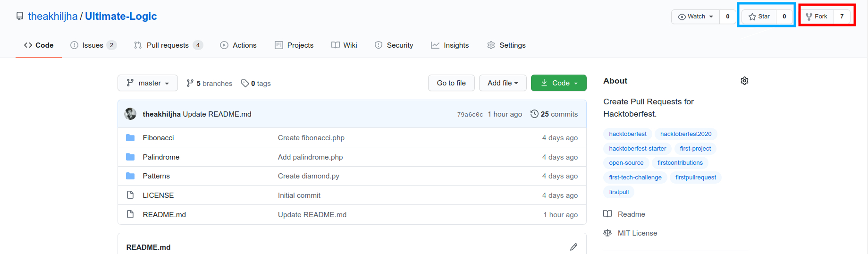Open the Palindrome folder
The height and width of the screenshot is (254, 868).
pyautogui.click(x=161, y=157)
